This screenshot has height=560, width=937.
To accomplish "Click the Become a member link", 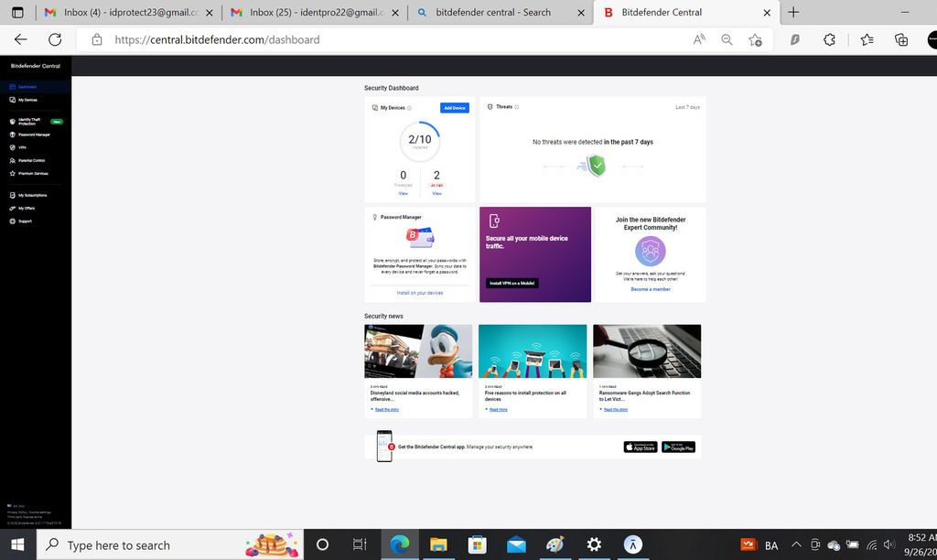I will pyautogui.click(x=650, y=288).
